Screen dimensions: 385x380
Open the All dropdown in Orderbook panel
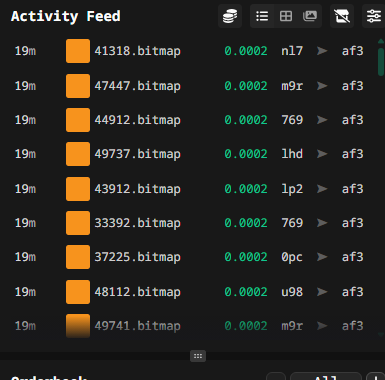point(326,377)
